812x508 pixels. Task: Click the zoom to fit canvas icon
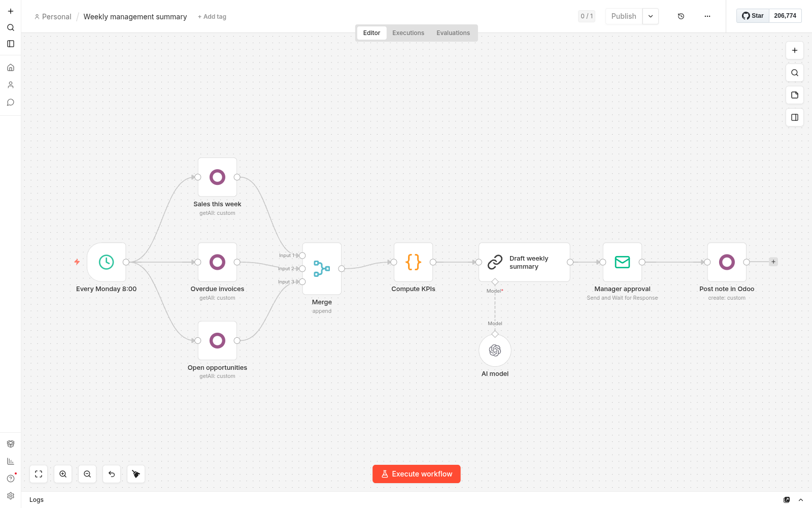point(39,474)
